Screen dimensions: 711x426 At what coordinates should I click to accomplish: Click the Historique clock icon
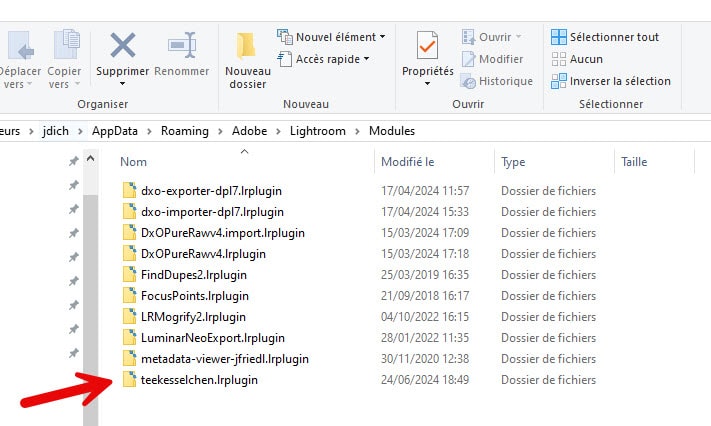click(x=468, y=81)
